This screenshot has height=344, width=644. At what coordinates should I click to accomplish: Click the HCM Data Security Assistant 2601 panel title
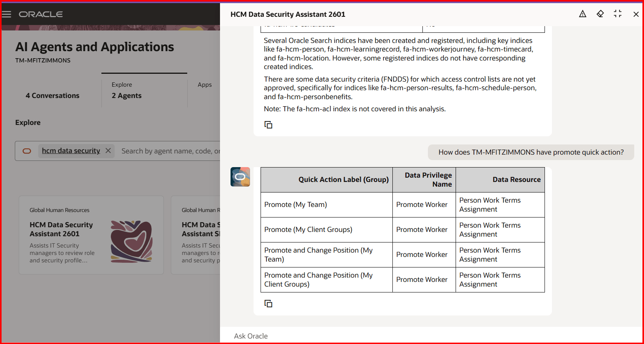click(288, 14)
